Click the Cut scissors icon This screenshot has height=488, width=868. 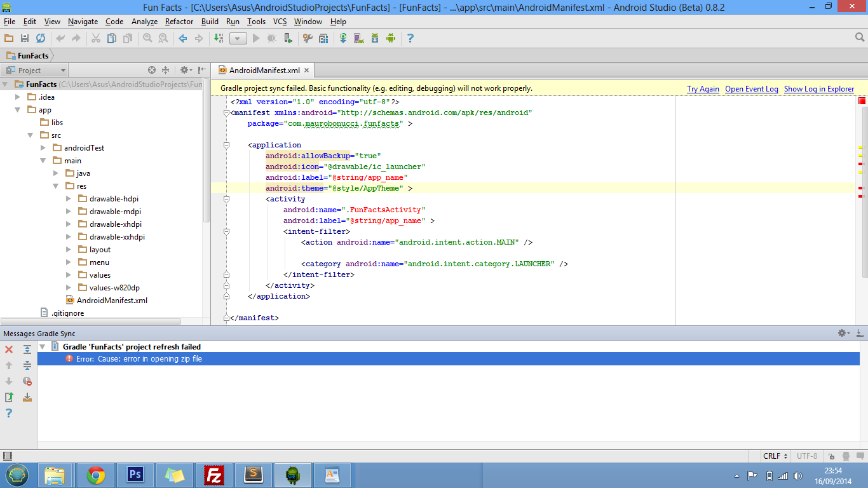point(95,38)
